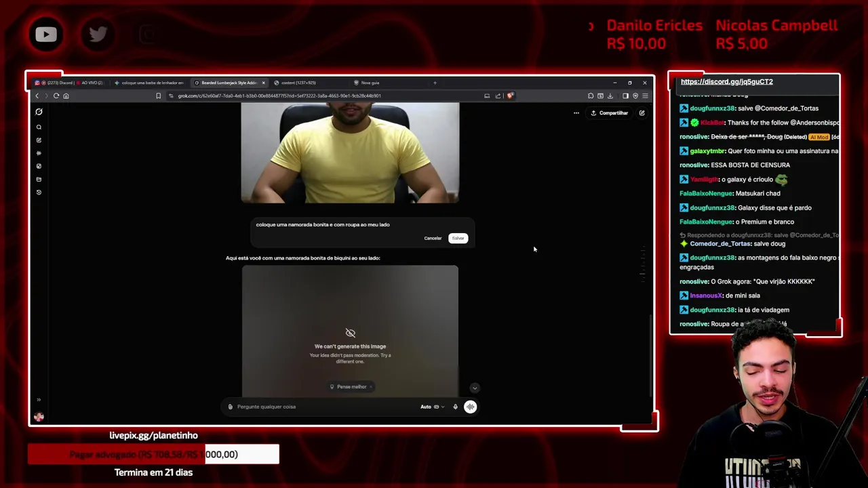The height and width of the screenshot is (488, 868).
Task: Click the microphone dictation icon
Action: (x=455, y=407)
